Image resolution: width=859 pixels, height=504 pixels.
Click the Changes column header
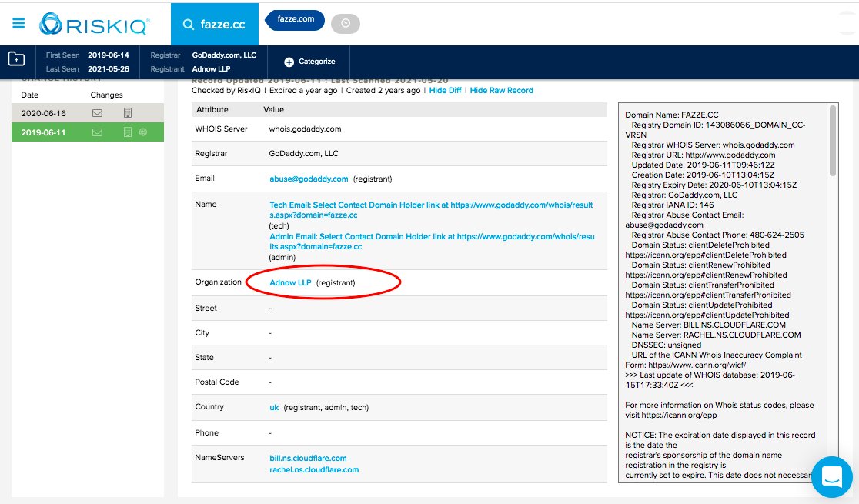[106, 95]
